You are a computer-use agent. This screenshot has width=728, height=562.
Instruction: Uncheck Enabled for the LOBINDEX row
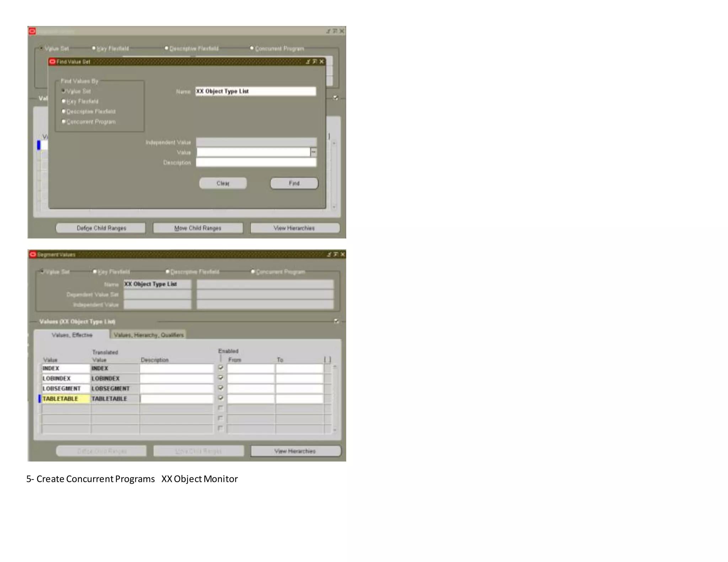tap(220, 378)
